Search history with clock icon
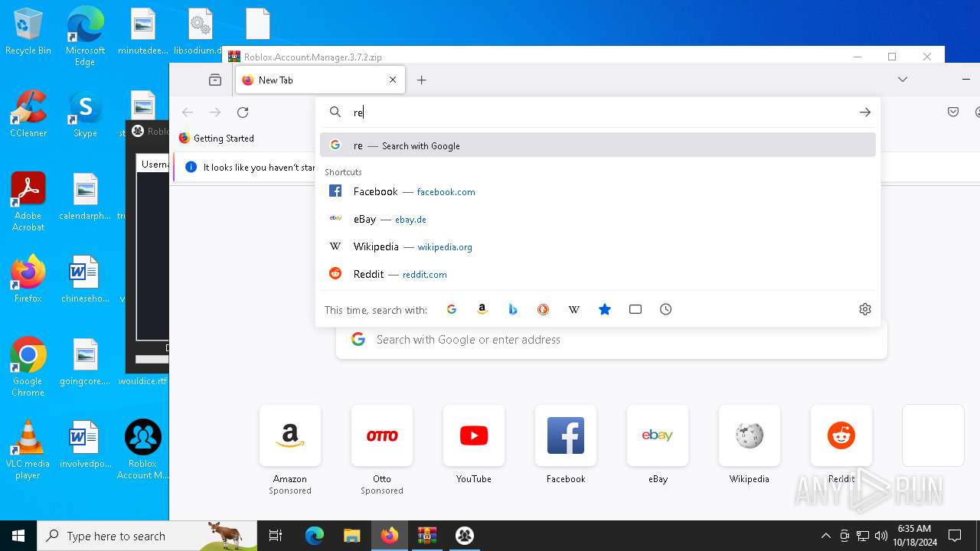 [x=666, y=309]
